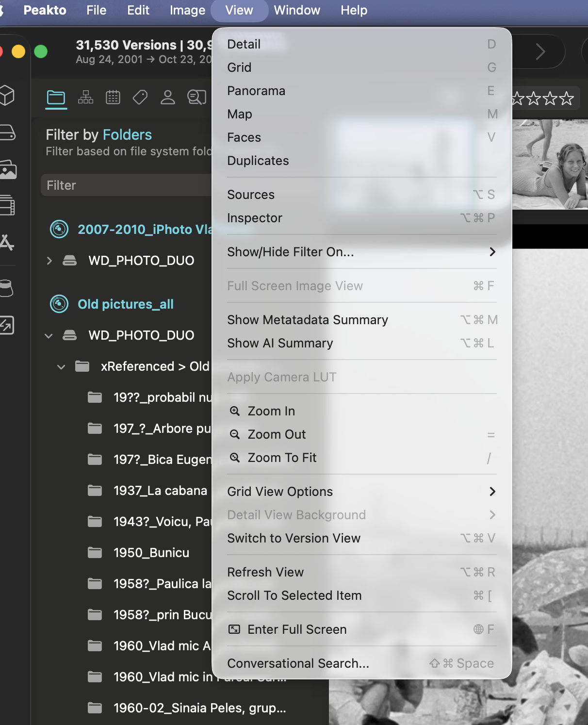Select folder 1958?_prin Bucu
This screenshot has width=588, height=725.
pos(149,615)
